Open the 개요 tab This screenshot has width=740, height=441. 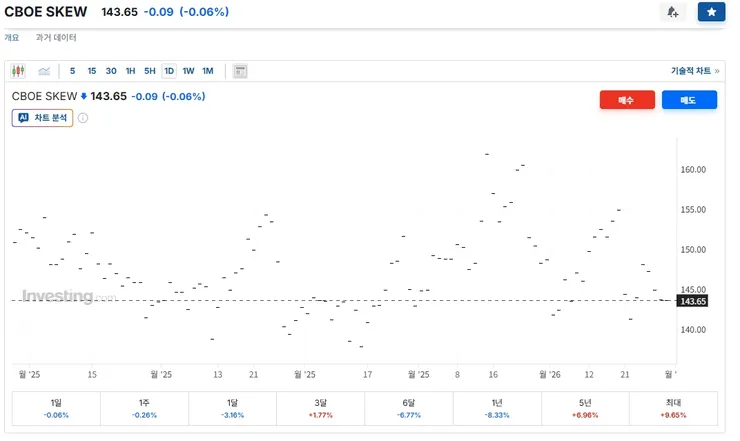pos(12,37)
